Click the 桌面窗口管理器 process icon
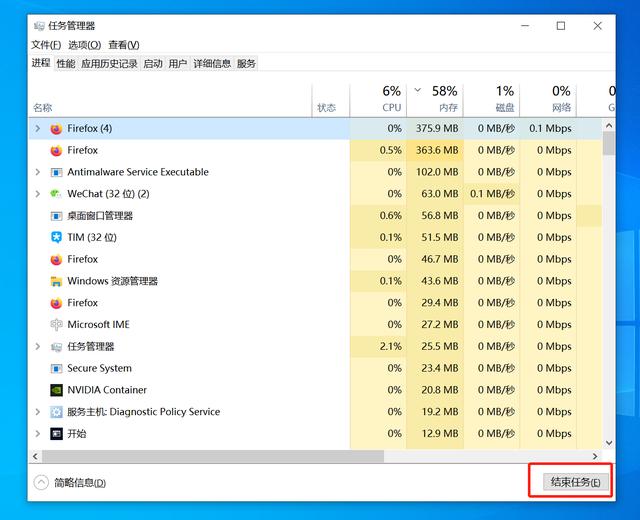Image resolution: width=640 pixels, height=520 pixels. pyautogui.click(x=56, y=216)
